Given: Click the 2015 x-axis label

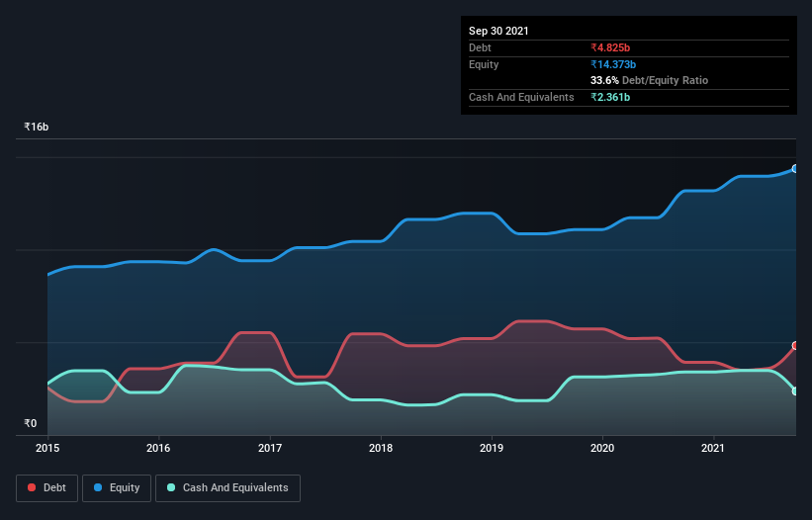Looking at the screenshot, I should point(47,448).
